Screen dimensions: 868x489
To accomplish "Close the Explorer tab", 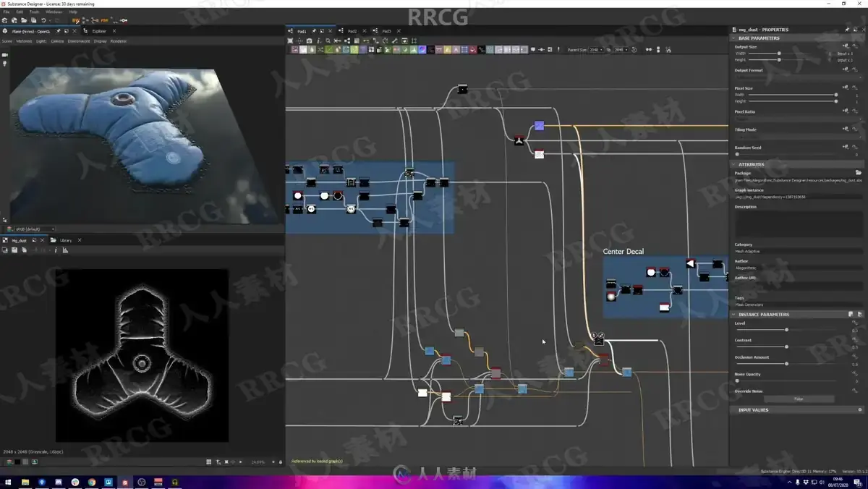I will click(114, 31).
